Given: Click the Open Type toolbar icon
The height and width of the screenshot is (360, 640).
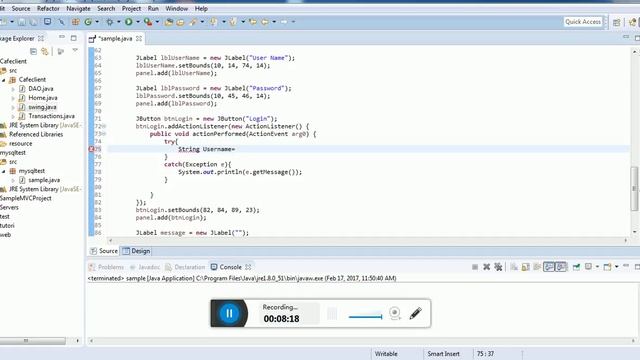Looking at the screenshot, I should pos(169,22).
